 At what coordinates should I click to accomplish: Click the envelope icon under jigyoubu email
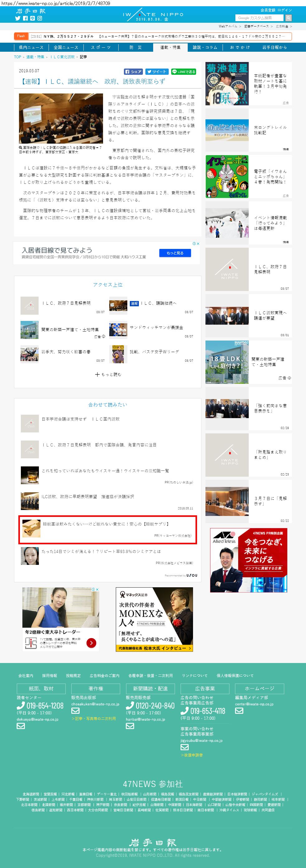click(185, 747)
